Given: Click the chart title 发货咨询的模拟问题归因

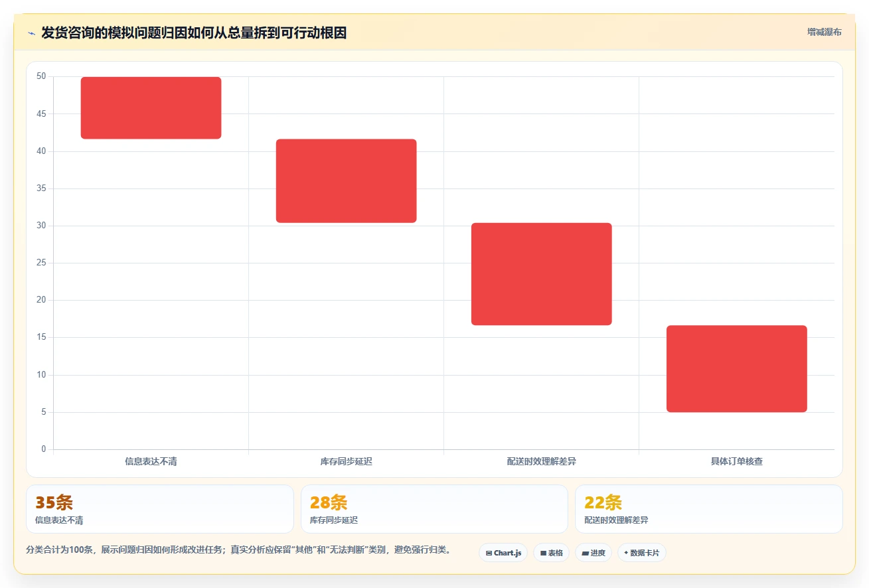Looking at the screenshot, I should tap(194, 33).
